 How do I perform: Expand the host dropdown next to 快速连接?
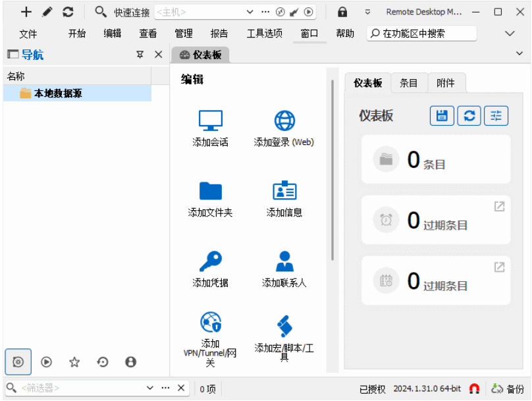tap(249, 12)
